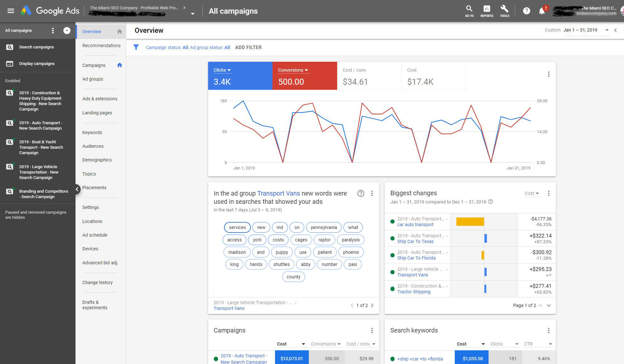Viewport: 624px width, 364px height.
Task: Open the Biggest changes Cost dropdown
Action: pos(532,193)
